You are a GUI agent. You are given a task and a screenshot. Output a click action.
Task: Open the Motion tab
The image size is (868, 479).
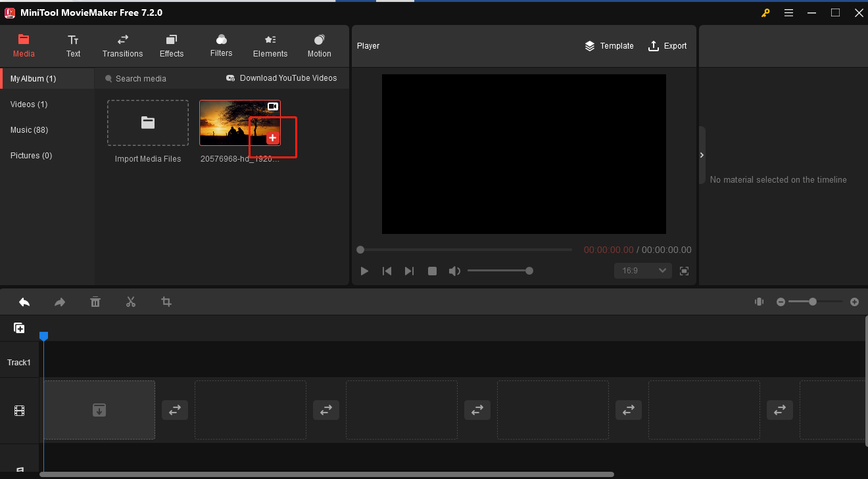[319, 46]
